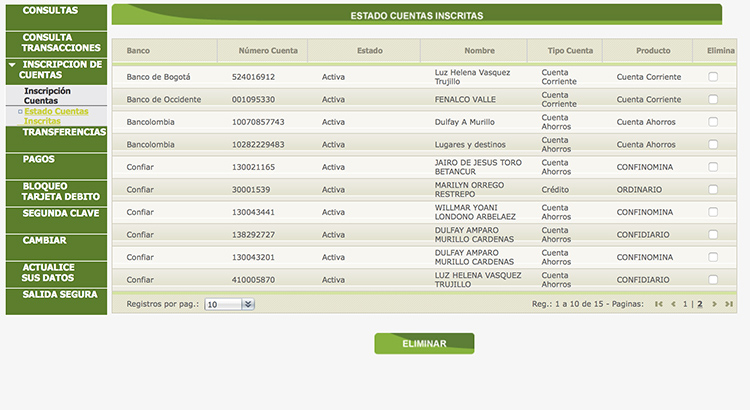This screenshot has width=750, height=410.
Task: Go to page 2 link
Action: pos(700,304)
